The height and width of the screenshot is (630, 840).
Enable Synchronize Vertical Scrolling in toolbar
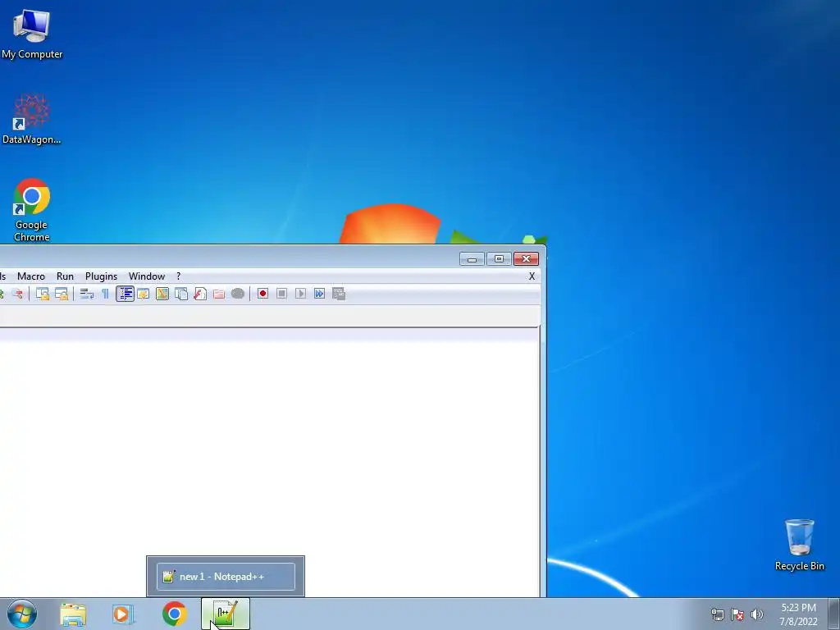click(x=43, y=294)
